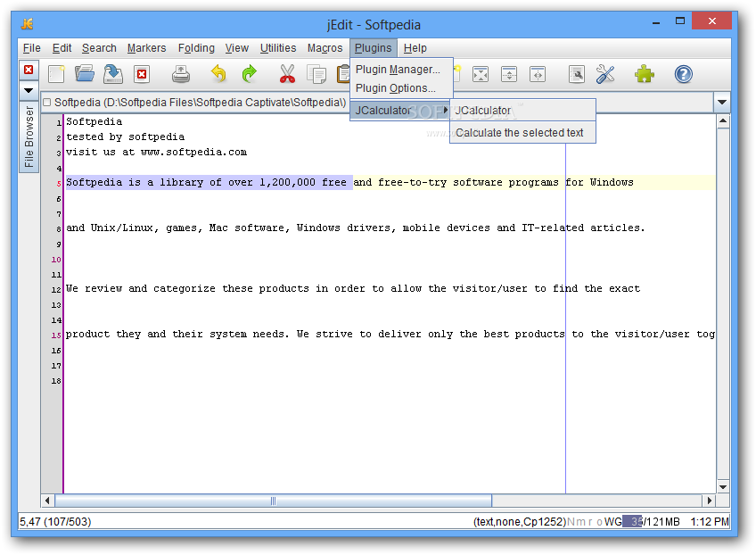This screenshot has height=555, width=756.
Task: Click line number 10 in the gutter
Action: pos(56,260)
